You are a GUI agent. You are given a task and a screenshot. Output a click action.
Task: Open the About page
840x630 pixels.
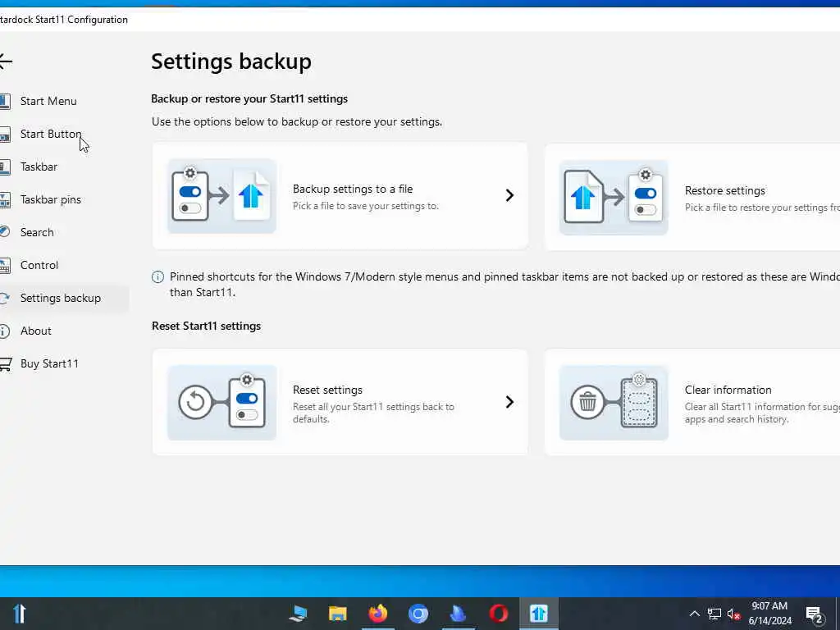(x=35, y=331)
